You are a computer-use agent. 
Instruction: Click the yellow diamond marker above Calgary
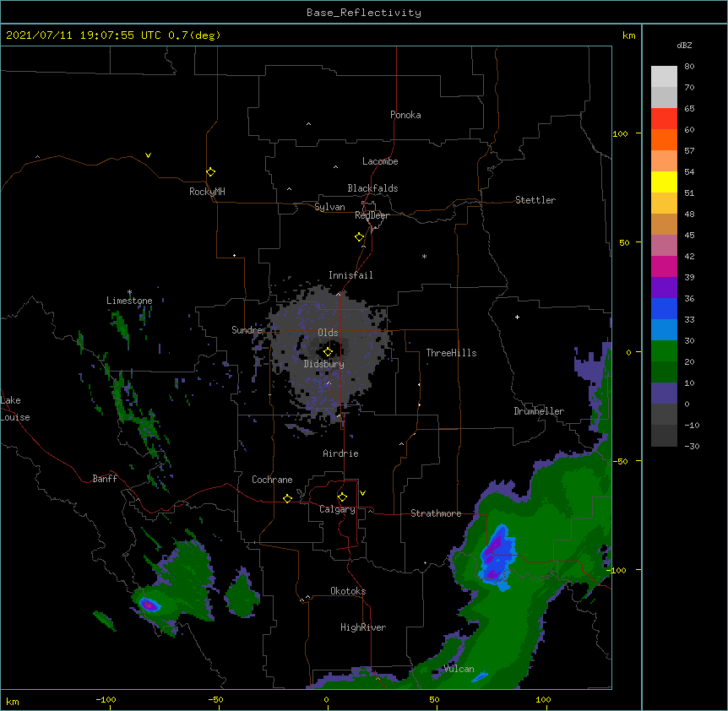pyautogui.click(x=342, y=497)
